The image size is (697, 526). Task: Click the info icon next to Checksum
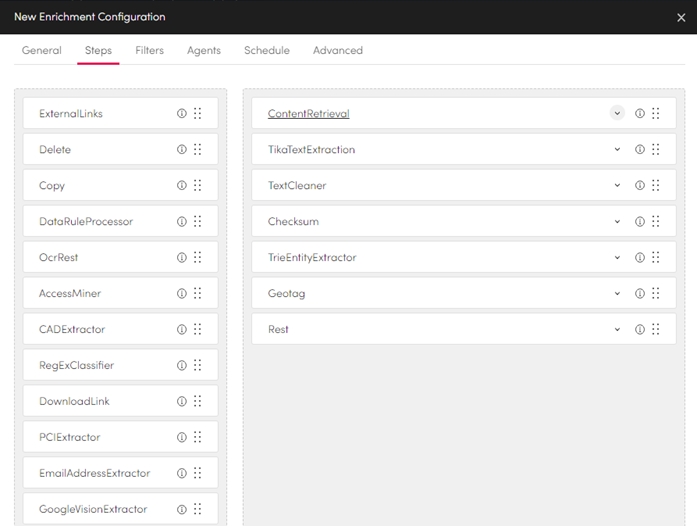pos(640,222)
